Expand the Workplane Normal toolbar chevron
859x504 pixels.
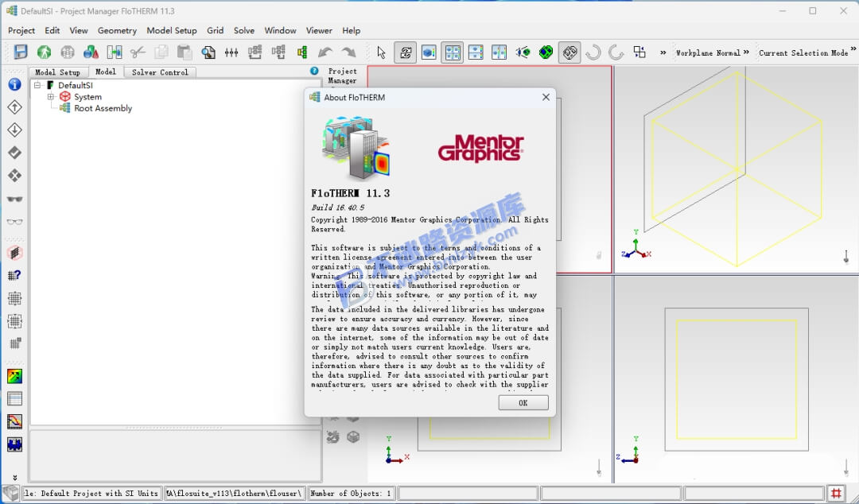(x=745, y=52)
